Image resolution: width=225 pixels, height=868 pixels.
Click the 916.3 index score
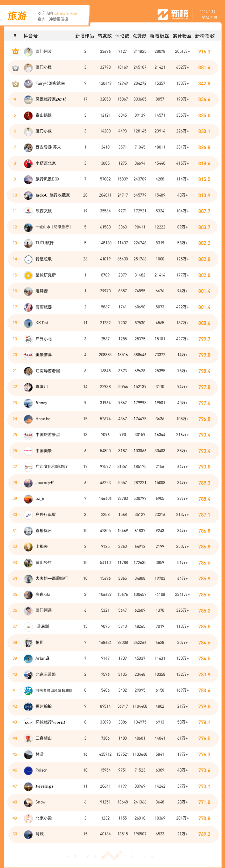click(204, 52)
